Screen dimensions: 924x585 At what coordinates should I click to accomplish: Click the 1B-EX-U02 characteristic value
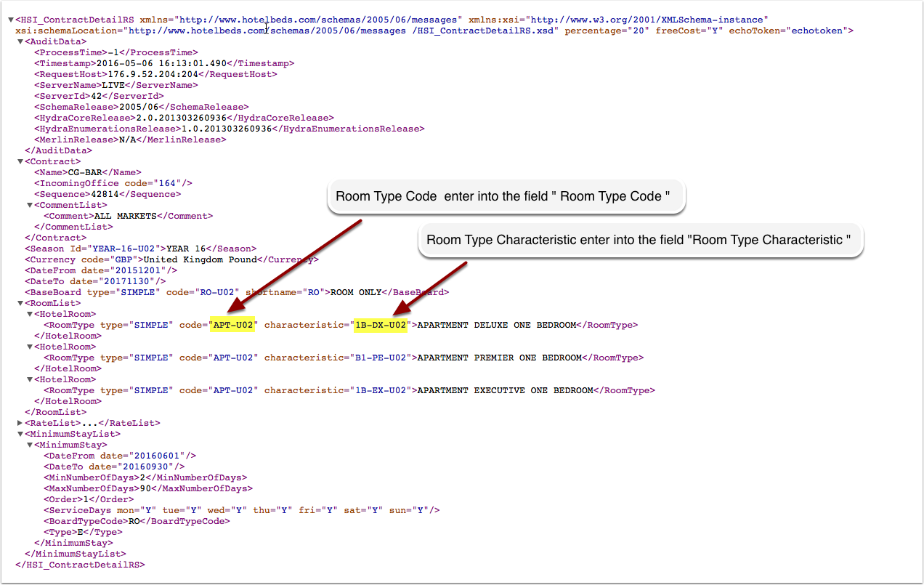(x=381, y=390)
